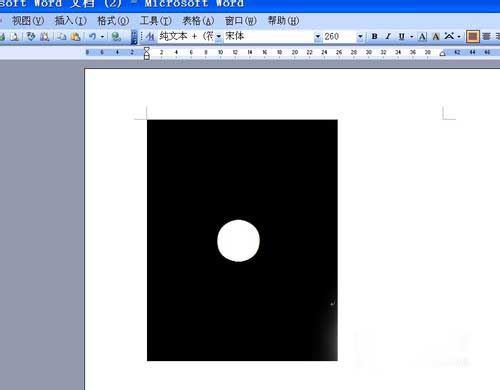Click the paragraph mark beside the picture

pos(333,304)
